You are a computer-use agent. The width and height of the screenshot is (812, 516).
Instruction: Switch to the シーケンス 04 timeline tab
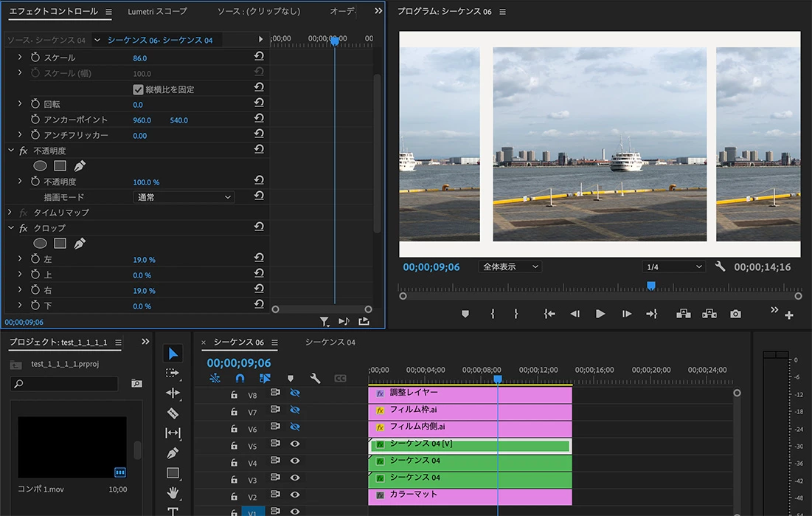pyautogui.click(x=330, y=343)
